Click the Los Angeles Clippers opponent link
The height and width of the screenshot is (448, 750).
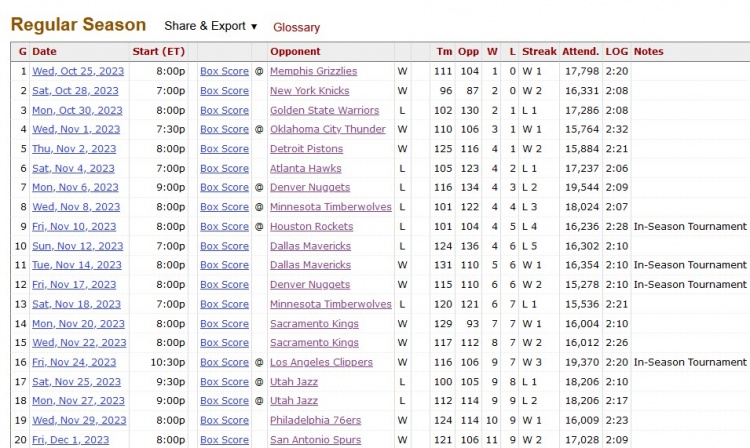320,362
